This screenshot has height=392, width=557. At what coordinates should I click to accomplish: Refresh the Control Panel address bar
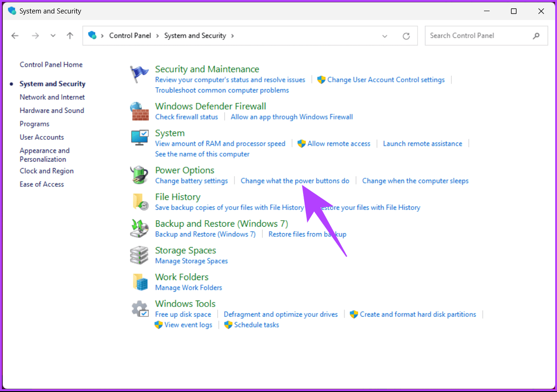click(406, 36)
